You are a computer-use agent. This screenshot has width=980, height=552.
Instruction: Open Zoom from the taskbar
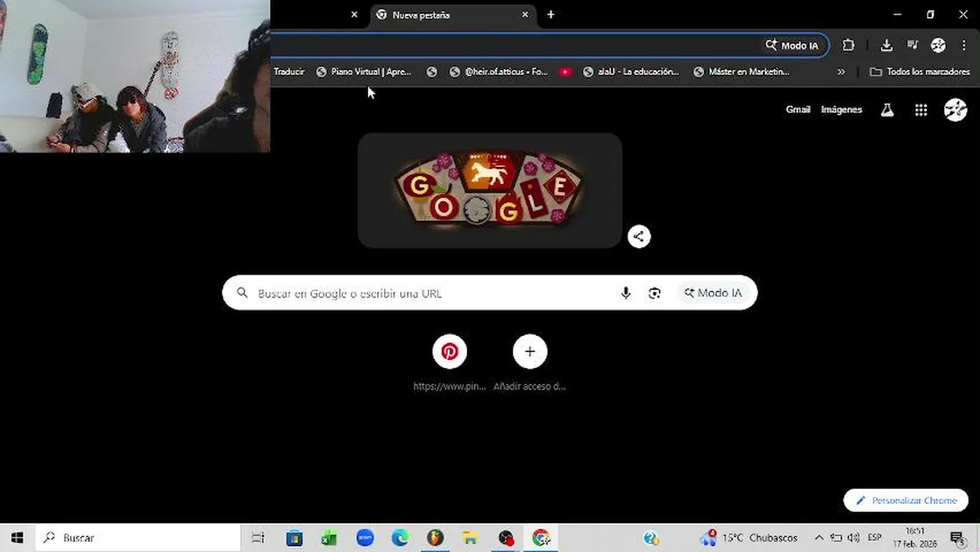pos(365,538)
